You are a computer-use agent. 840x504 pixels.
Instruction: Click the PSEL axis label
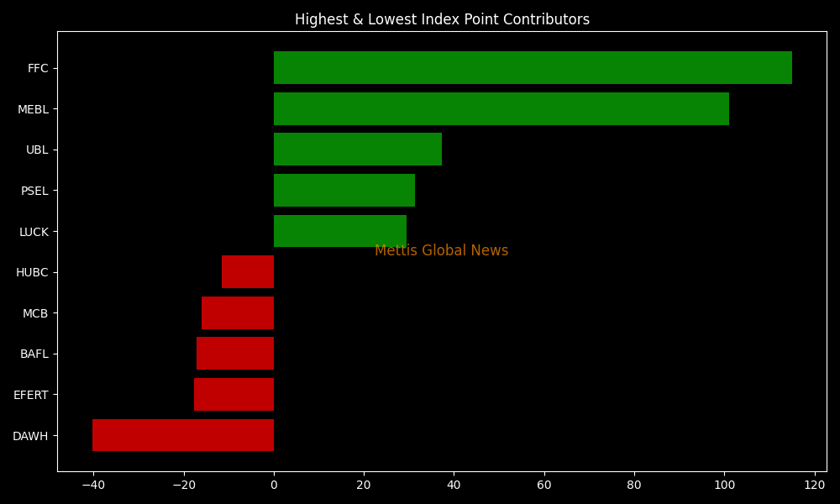pos(34,191)
